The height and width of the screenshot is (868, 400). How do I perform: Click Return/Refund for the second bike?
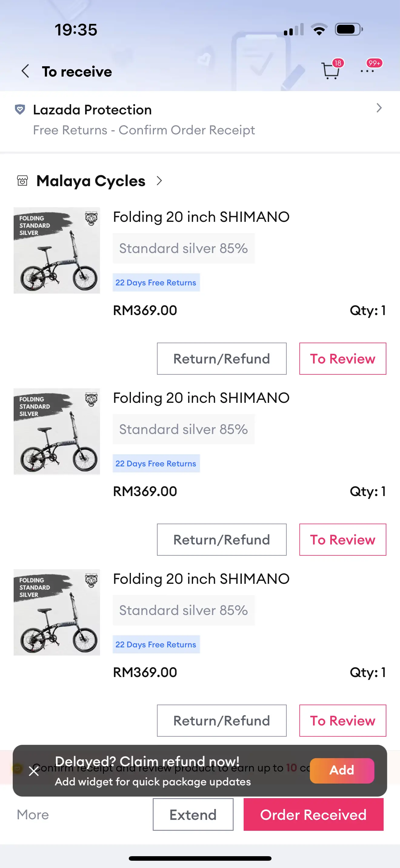coord(222,539)
